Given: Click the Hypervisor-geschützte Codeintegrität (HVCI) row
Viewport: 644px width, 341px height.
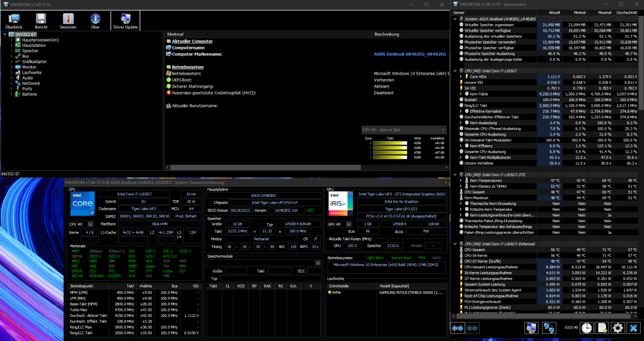Looking at the screenshot, I should click(x=307, y=93).
